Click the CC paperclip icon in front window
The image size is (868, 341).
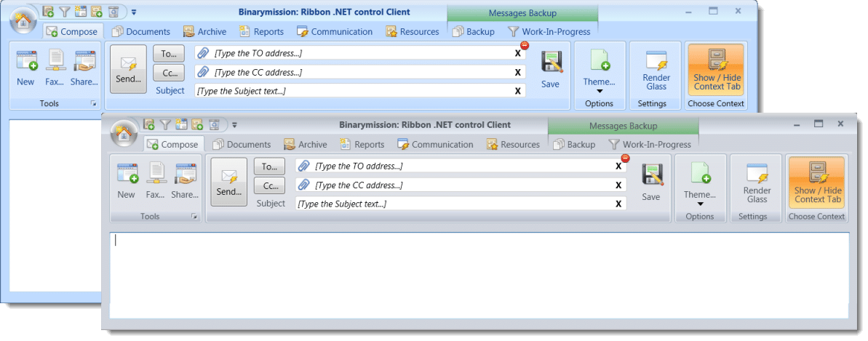click(304, 185)
